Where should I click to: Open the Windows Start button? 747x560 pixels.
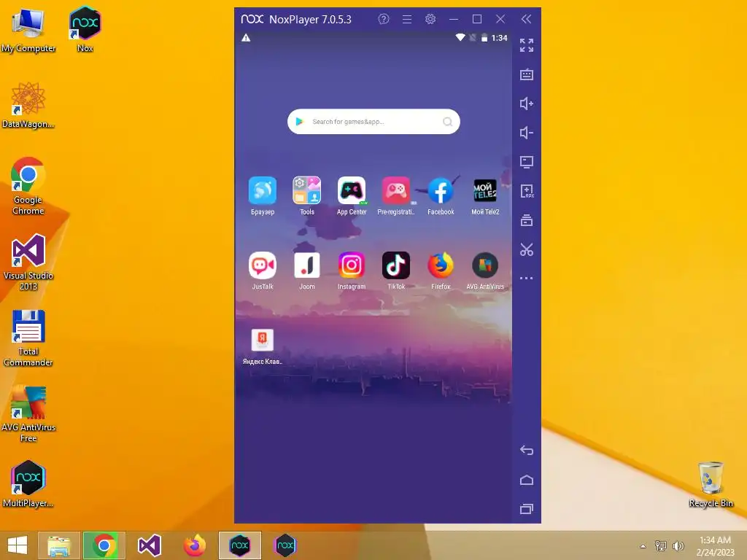18,545
